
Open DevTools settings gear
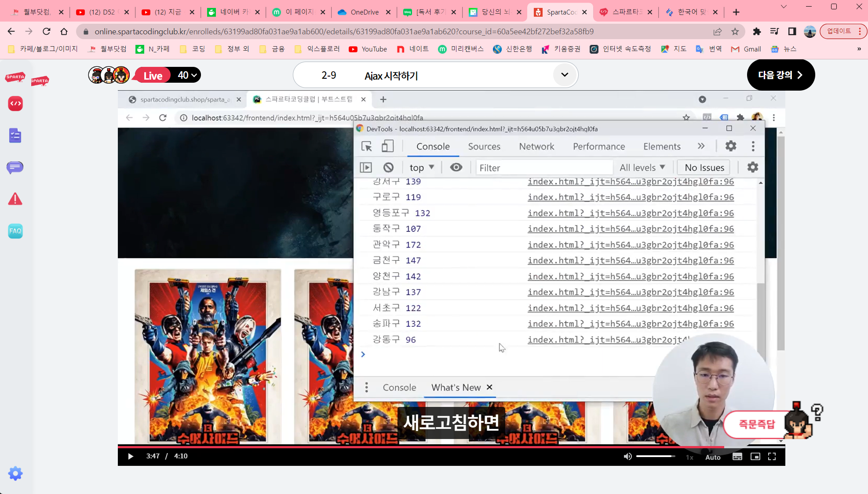pos(731,146)
